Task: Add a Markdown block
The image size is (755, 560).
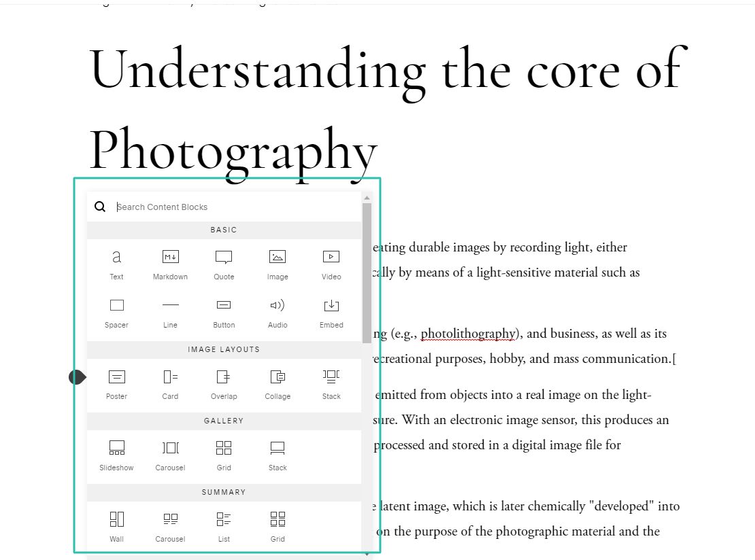Action: [x=170, y=264]
